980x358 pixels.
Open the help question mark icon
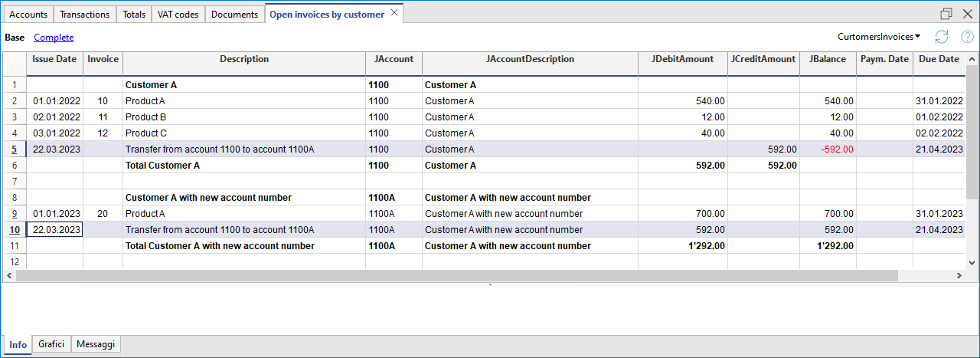(x=966, y=37)
